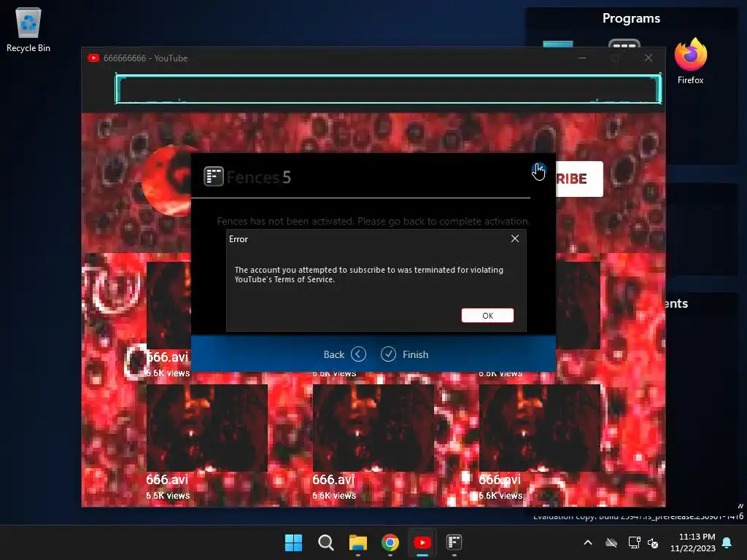Click the red channel avatar circle
747x560 pixels.
click(x=168, y=180)
